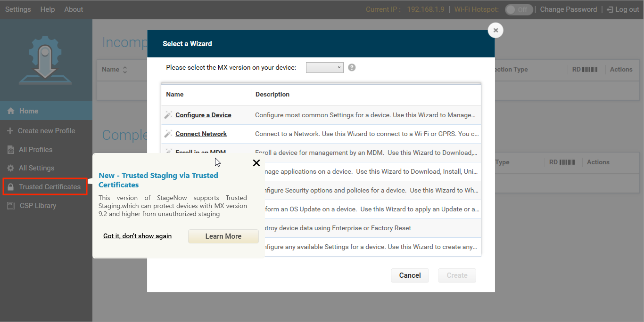Click Change Password in top bar

point(568,9)
